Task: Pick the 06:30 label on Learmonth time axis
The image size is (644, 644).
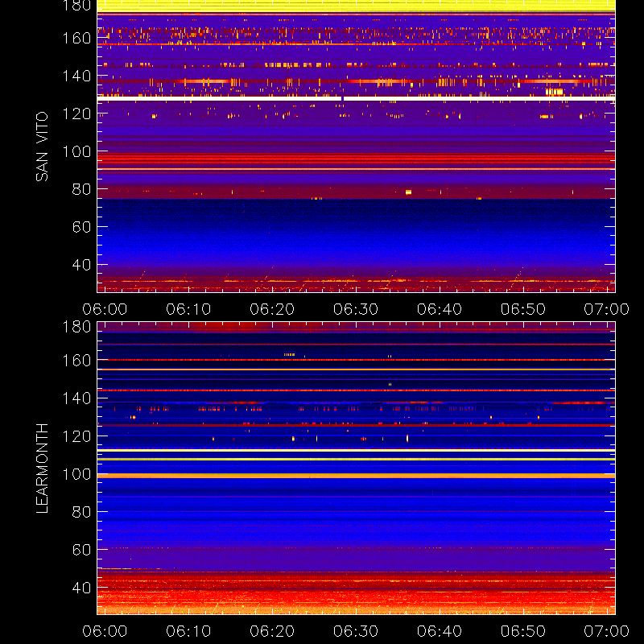Action: (x=356, y=631)
